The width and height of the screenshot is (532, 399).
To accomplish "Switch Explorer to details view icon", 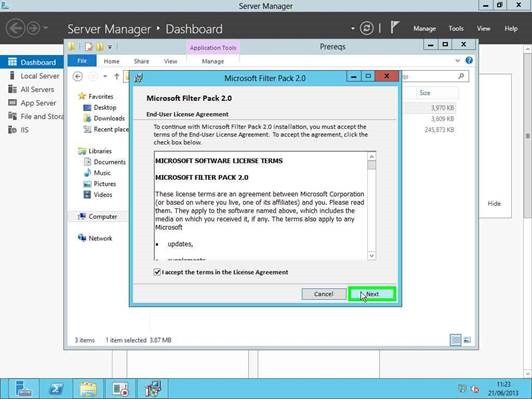I will [456, 340].
